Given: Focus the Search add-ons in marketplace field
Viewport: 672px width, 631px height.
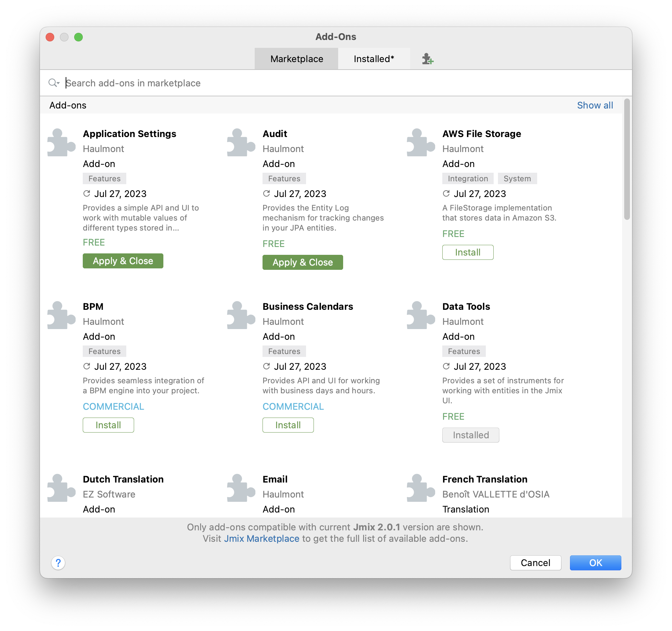Looking at the screenshot, I should pos(335,83).
